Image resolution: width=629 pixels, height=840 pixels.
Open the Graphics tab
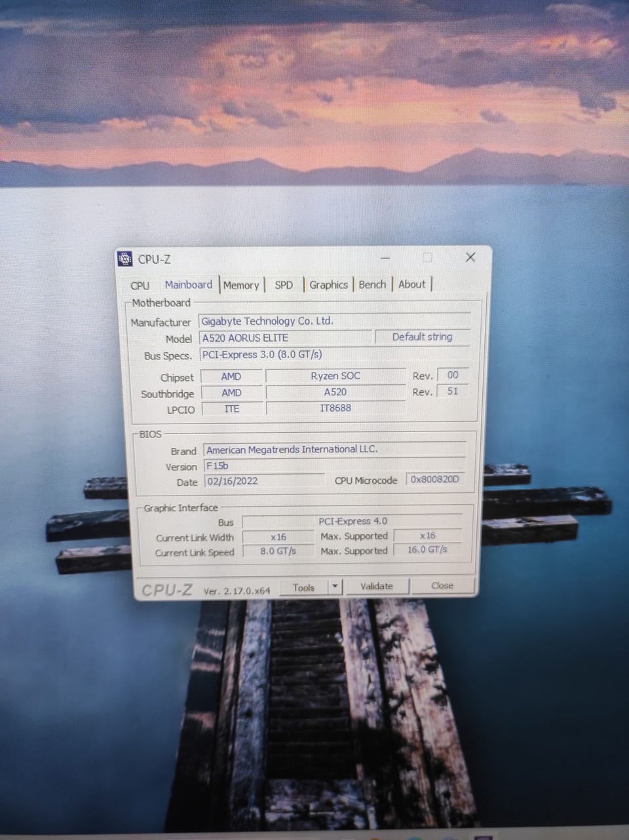(328, 285)
